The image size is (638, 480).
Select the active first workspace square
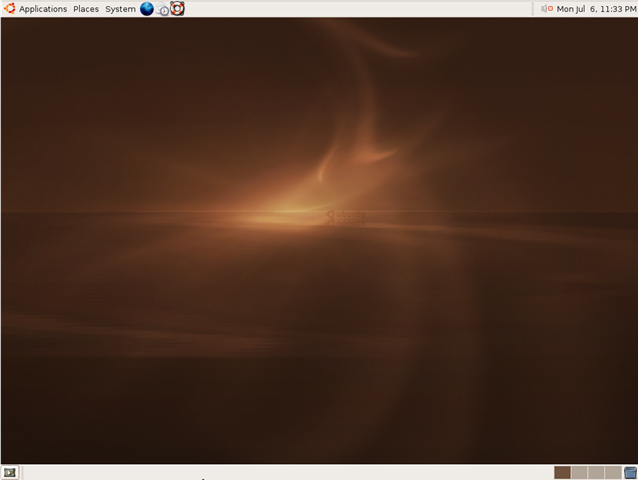(x=562, y=472)
